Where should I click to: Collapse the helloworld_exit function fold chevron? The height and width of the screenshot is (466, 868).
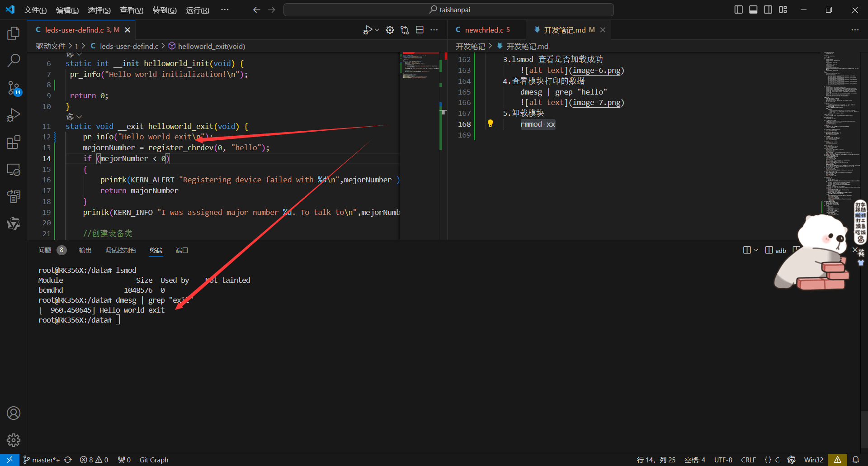coord(80,117)
